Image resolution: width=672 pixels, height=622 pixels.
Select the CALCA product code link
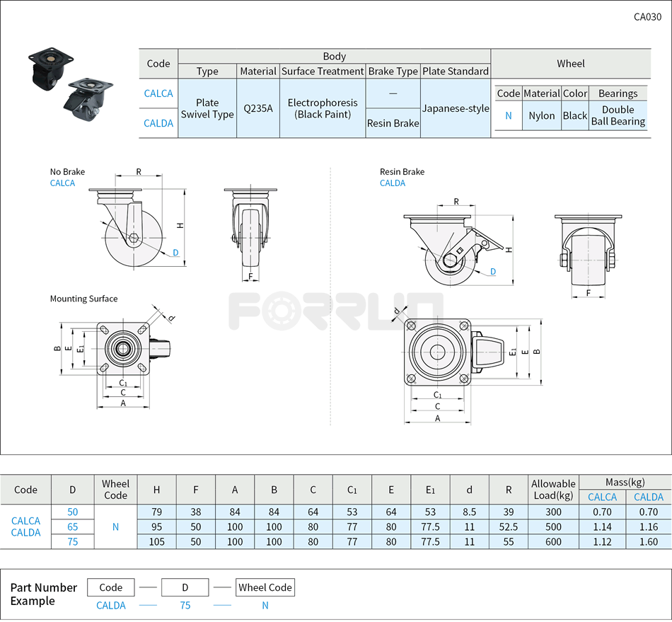click(x=158, y=93)
